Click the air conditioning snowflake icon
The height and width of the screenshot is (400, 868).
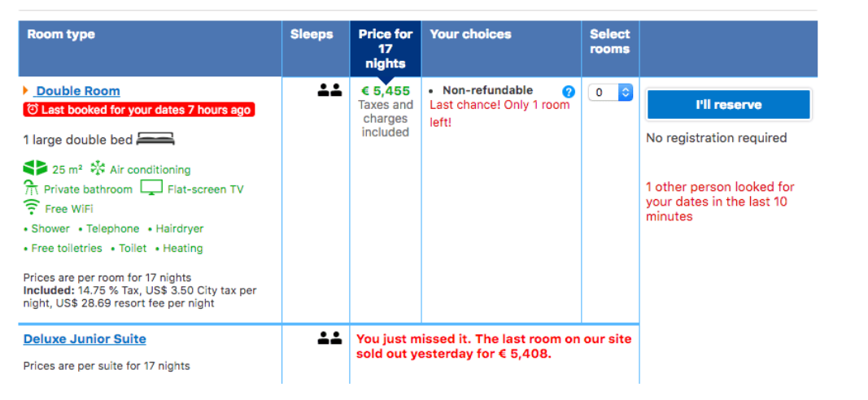click(98, 169)
